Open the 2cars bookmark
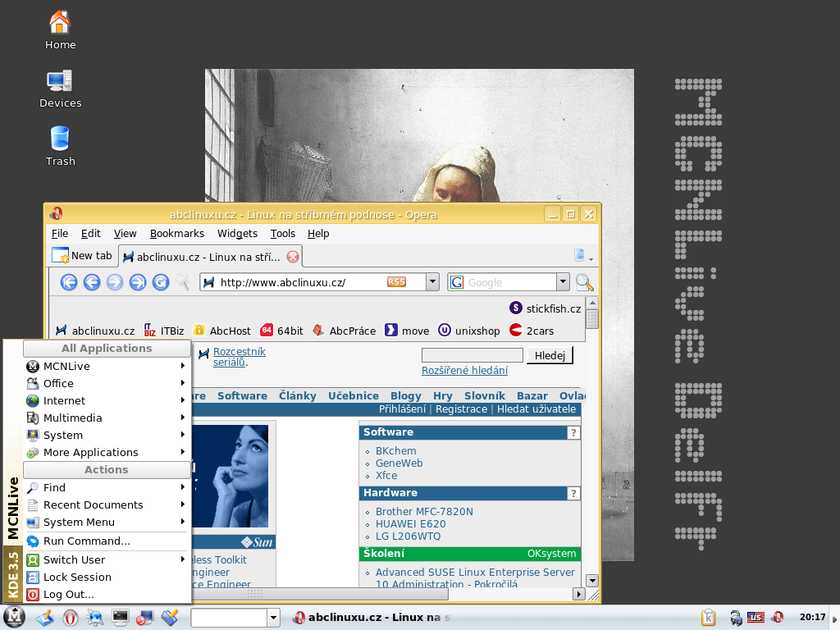 (x=532, y=331)
